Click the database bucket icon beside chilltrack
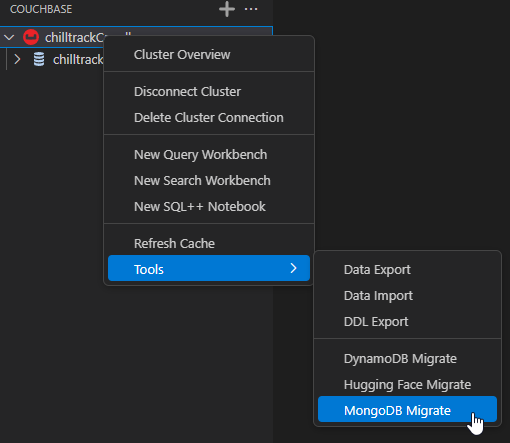The height and width of the screenshot is (443, 510). (39, 59)
